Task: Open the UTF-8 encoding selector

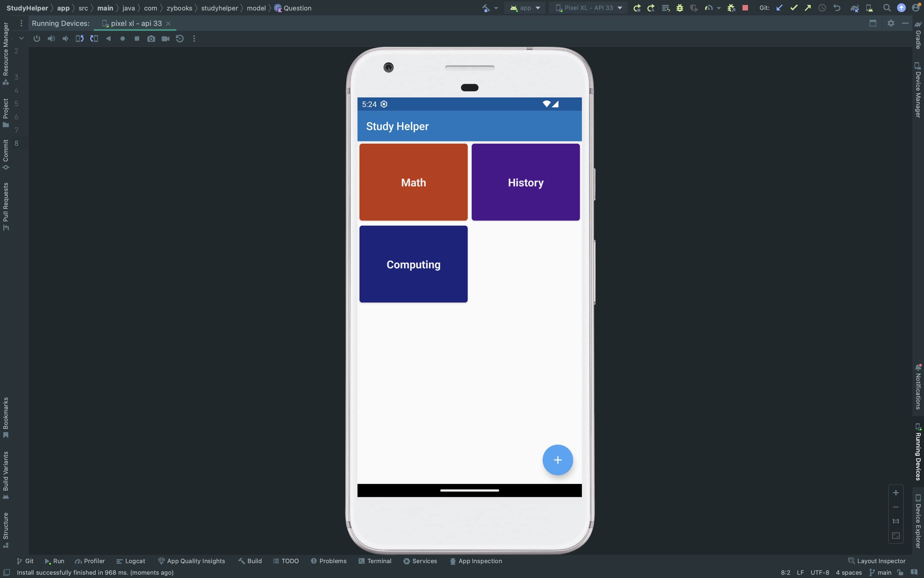Action: (820, 572)
